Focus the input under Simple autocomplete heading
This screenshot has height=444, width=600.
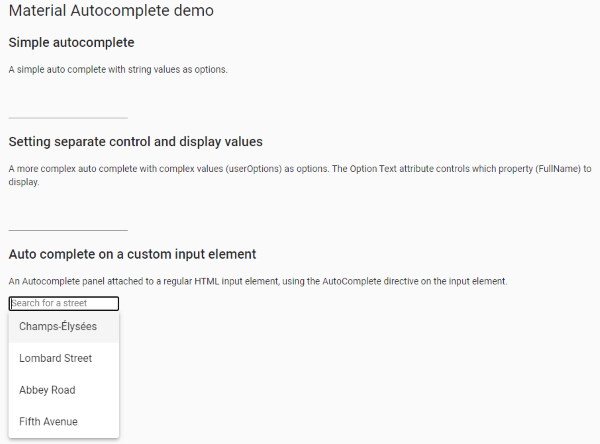pos(68,106)
